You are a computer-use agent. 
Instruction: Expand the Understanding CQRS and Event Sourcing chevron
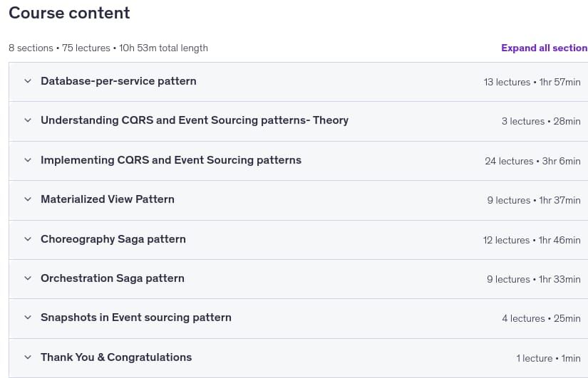(x=28, y=120)
